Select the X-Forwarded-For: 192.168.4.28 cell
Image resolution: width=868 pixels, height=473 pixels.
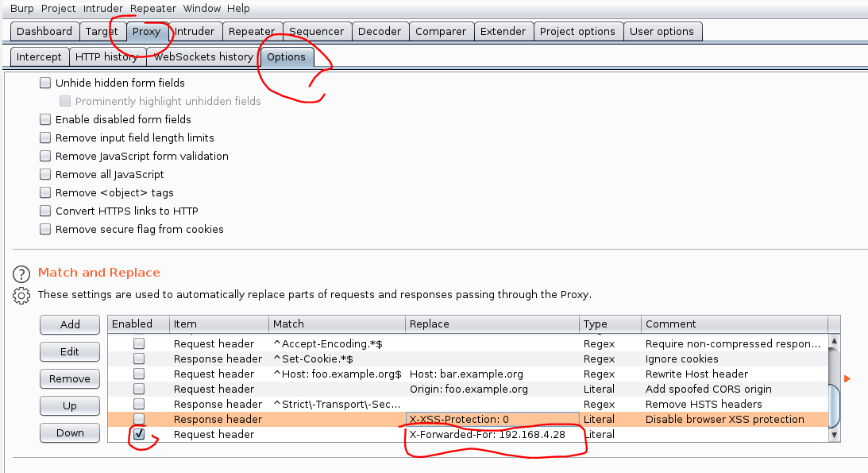(492, 434)
